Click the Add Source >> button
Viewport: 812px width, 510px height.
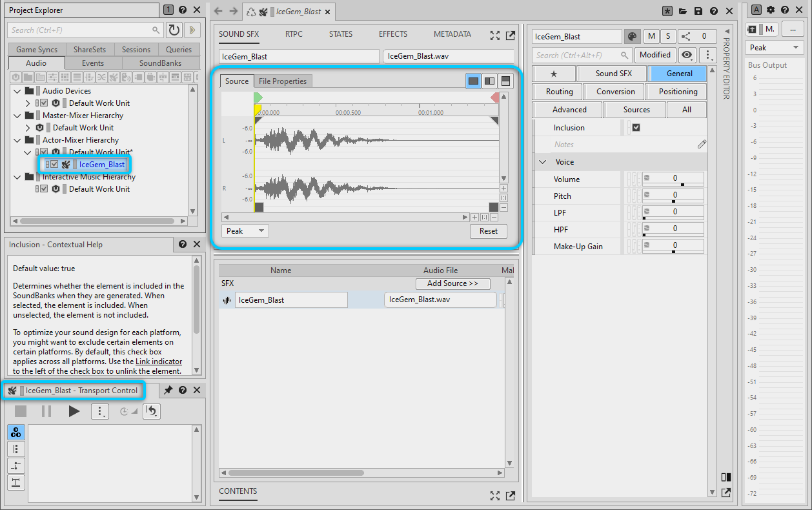coord(452,283)
